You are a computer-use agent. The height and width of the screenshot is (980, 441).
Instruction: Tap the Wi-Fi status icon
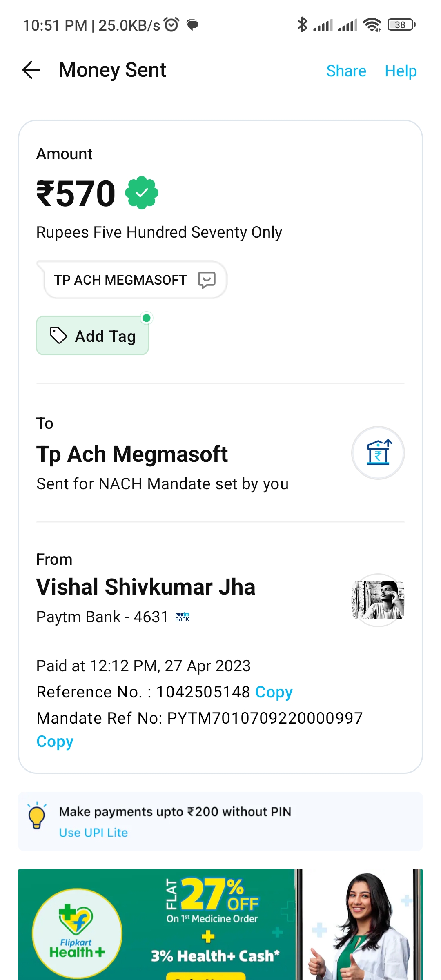click(372, 25)
